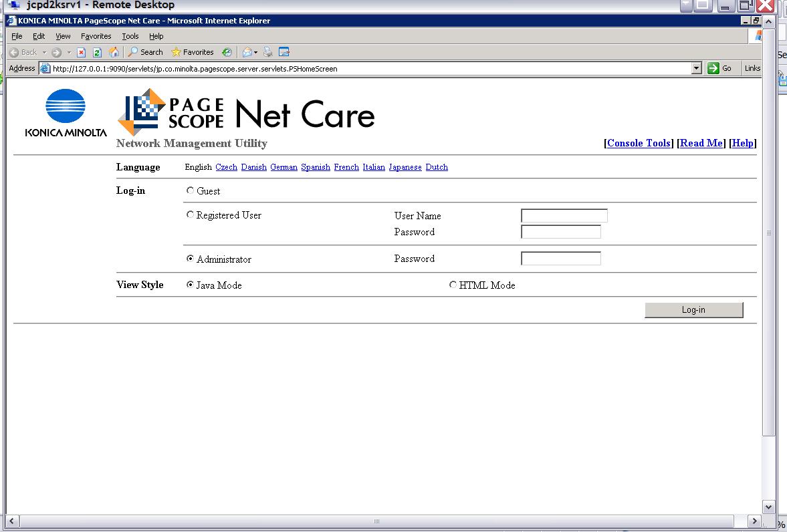Click the Print icon in the toolbar
The height and width of the screenshot is (532, 787).
pyautogui.click(x=268, y=52)
